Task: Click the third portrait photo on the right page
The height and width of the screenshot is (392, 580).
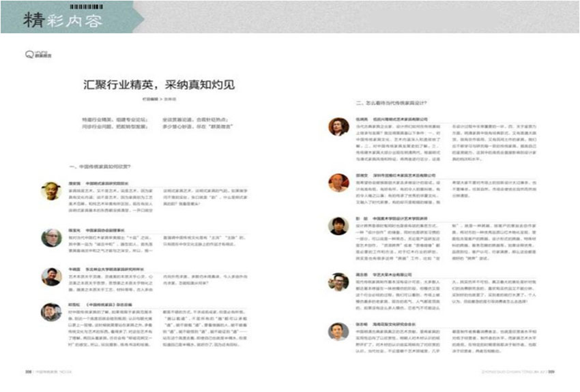Action: [x=338, y=227]
